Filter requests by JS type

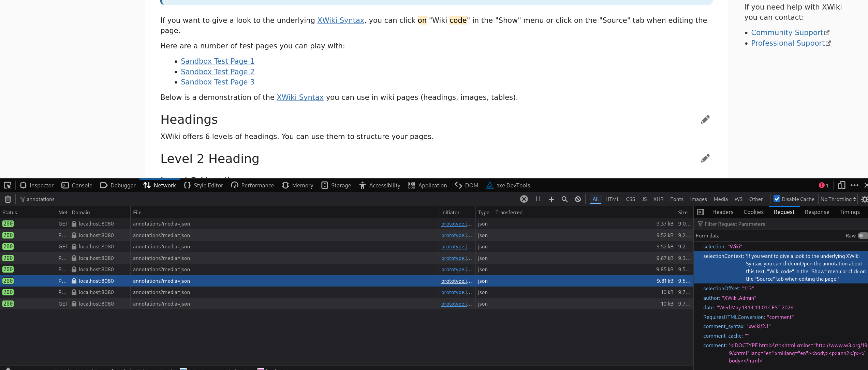[644, 199]
